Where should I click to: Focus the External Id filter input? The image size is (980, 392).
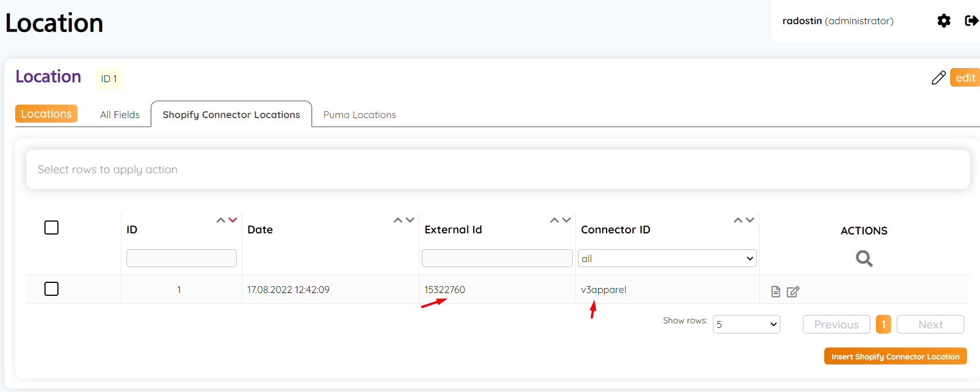tap(497, 258)
